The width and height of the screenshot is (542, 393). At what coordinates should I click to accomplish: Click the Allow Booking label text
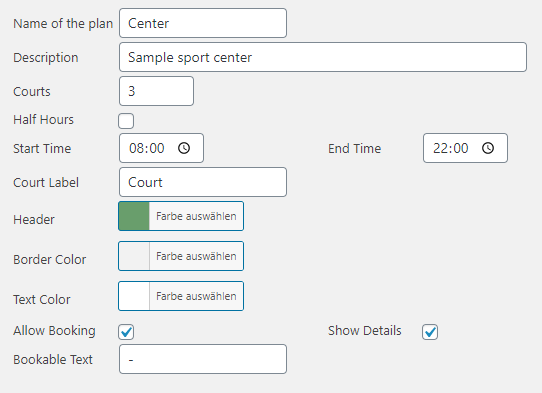(54, 331)
